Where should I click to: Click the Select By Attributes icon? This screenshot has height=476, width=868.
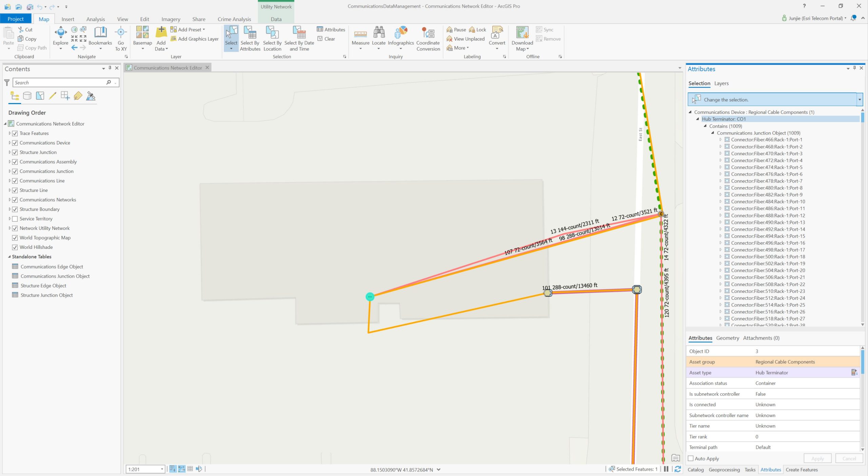click(250, 33)
